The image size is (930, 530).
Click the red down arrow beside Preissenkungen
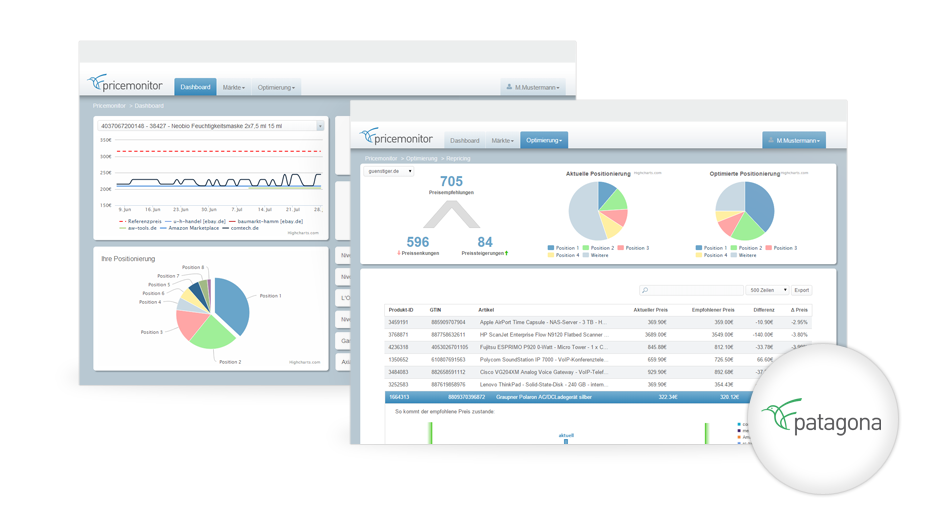click(x=399, y=253)
